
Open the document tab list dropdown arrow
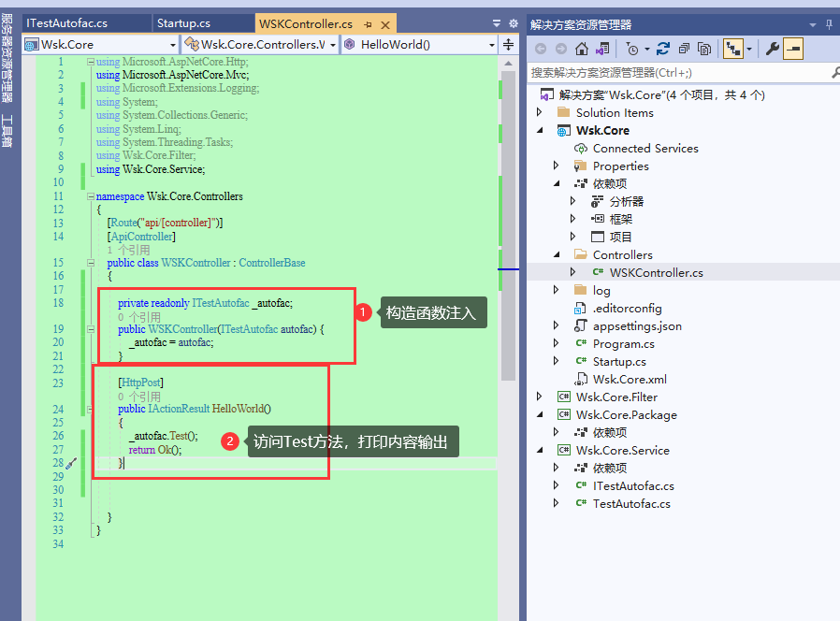pos(497,23)
